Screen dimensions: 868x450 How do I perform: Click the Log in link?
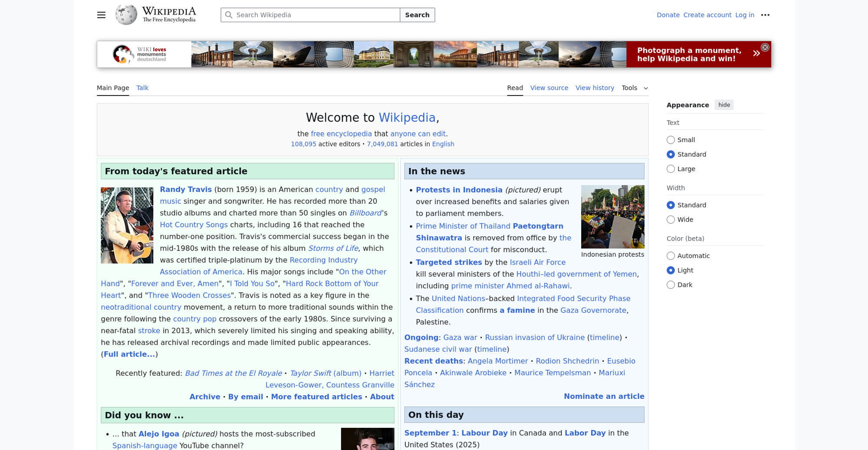pyautogui.click(x=744, y=15)
